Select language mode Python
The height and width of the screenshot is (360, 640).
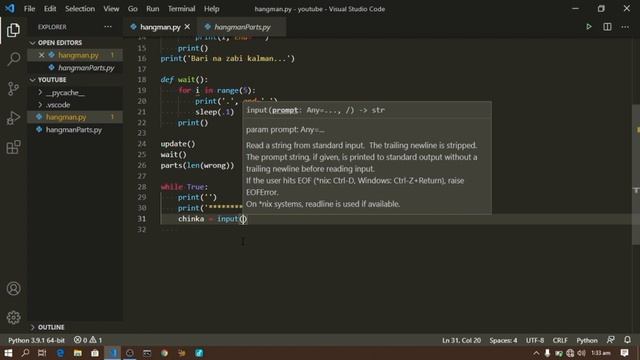[x=587, y=340]
